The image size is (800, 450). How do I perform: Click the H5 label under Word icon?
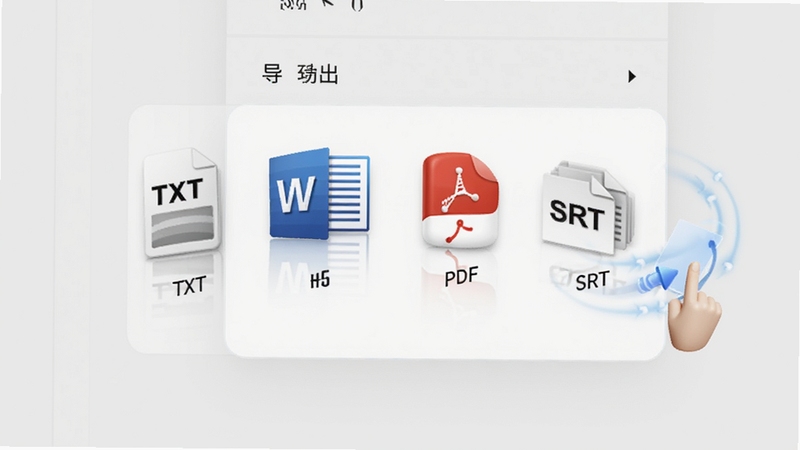click(320, 280)
